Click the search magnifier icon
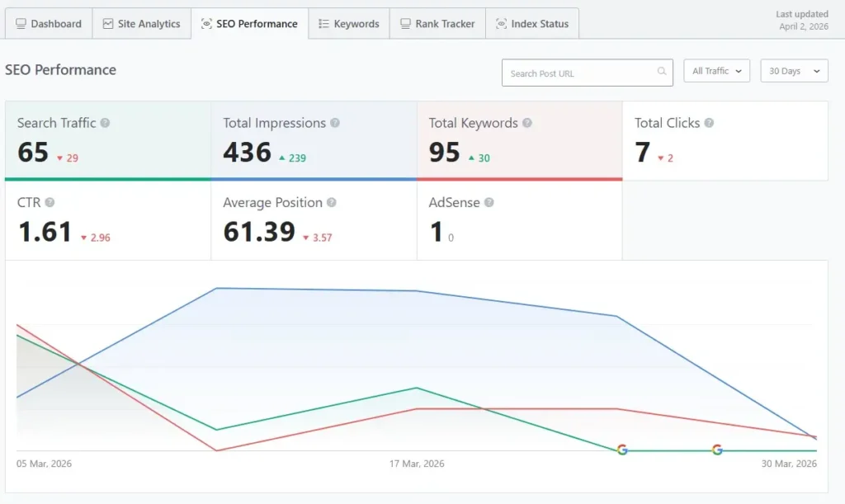This screenshot has height=504, width=845. [660, 73]
